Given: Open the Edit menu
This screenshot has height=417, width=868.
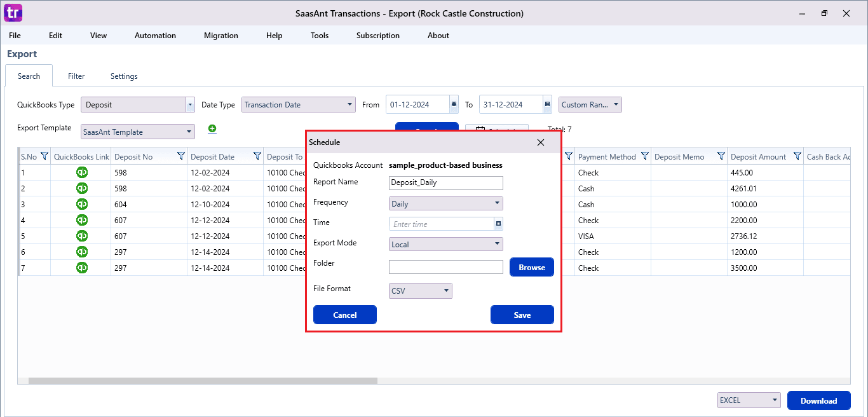Looking at the screenshot, I should [55, 36].
